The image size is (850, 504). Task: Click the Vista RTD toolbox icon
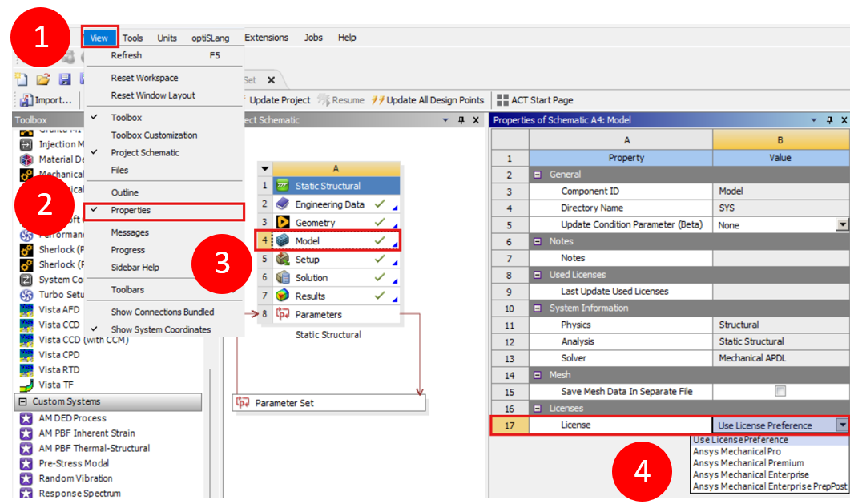[26, 369]
